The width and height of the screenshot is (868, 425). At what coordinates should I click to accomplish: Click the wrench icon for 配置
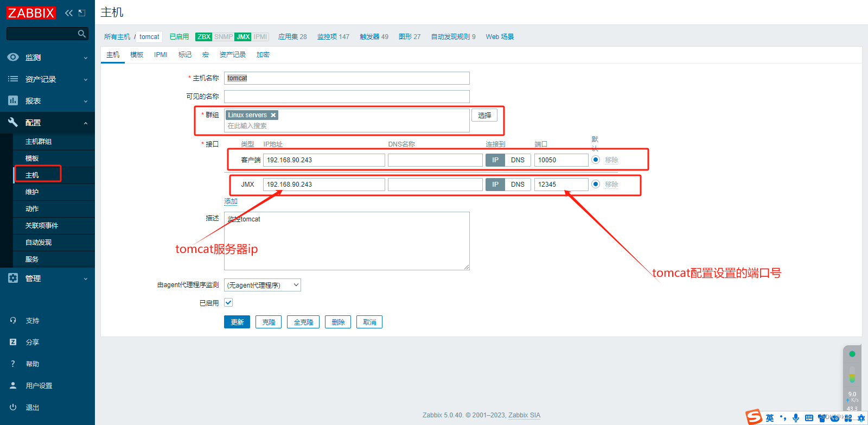13,122
